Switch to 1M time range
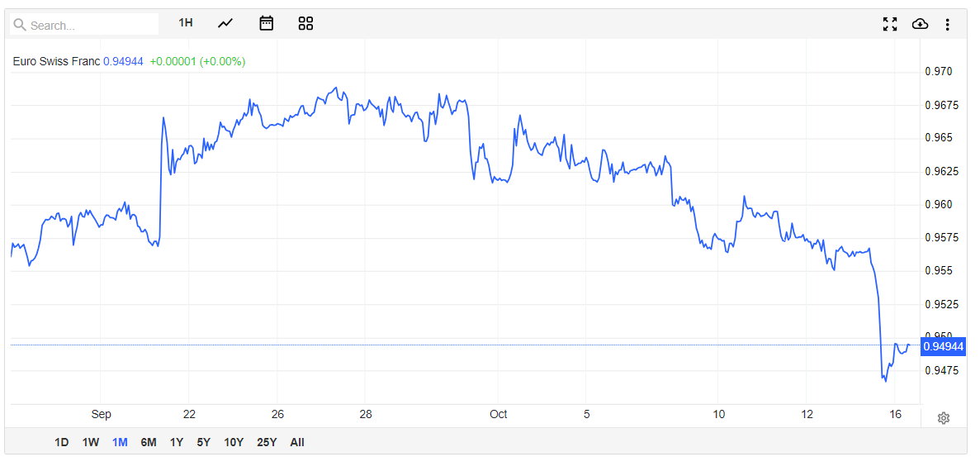Viewport: 980px width, 471px height. 120,442
